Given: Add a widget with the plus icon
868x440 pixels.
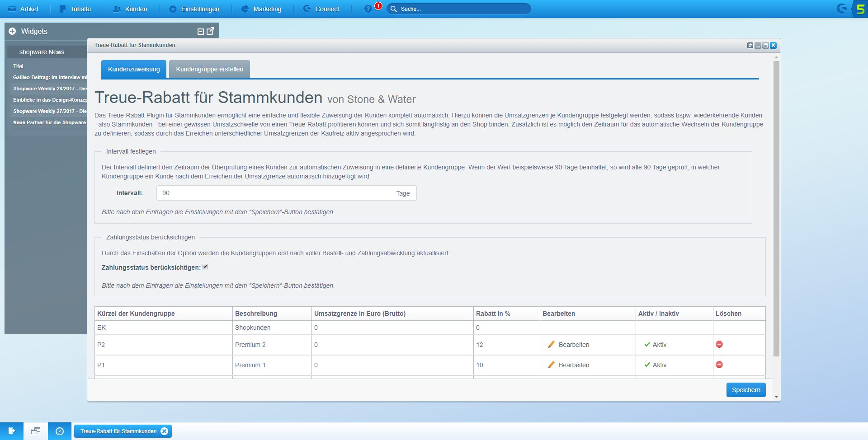Looking at the screenshot, I should [12, 31].
